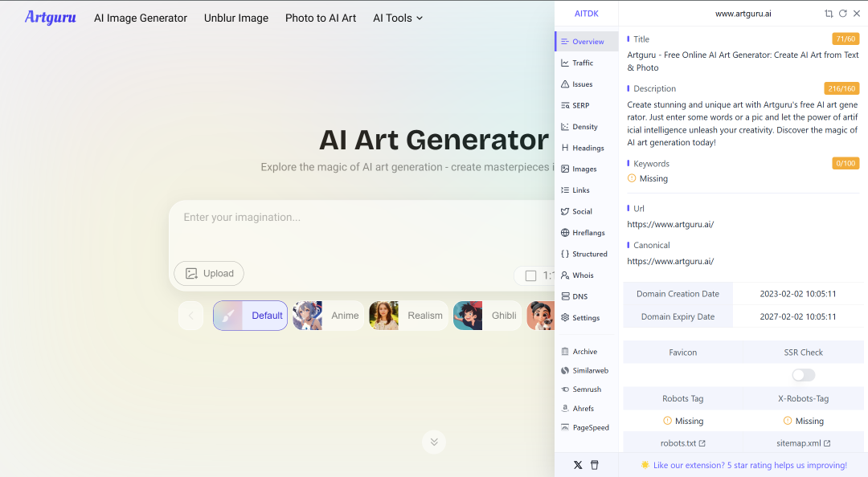Open the sitemap.xml link

[803, 443]
